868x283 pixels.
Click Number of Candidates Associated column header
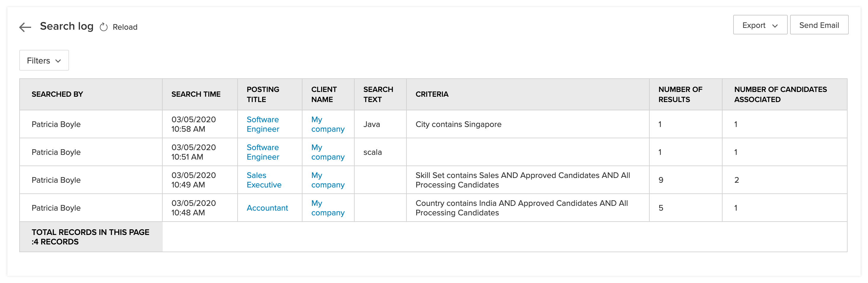click(x=780, y=94)
